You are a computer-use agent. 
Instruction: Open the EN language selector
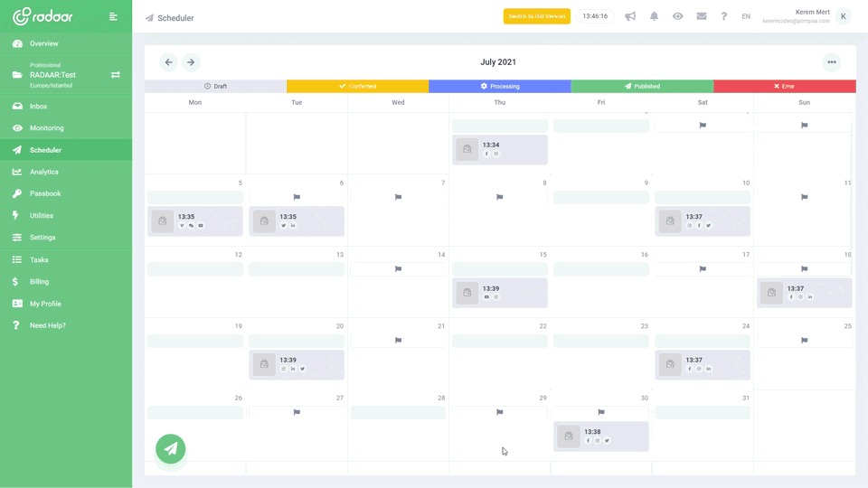coord(746,16)
